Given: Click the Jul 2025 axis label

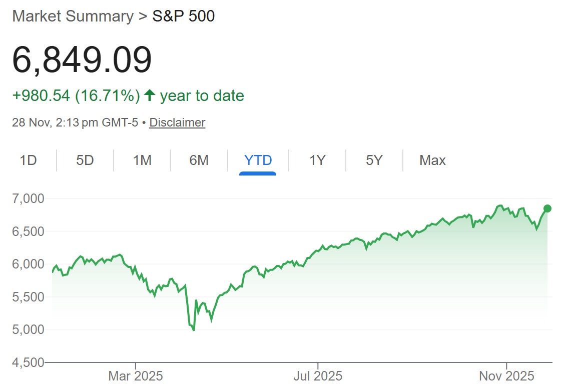Looking at the screenshot, I should tap(318, 376).
